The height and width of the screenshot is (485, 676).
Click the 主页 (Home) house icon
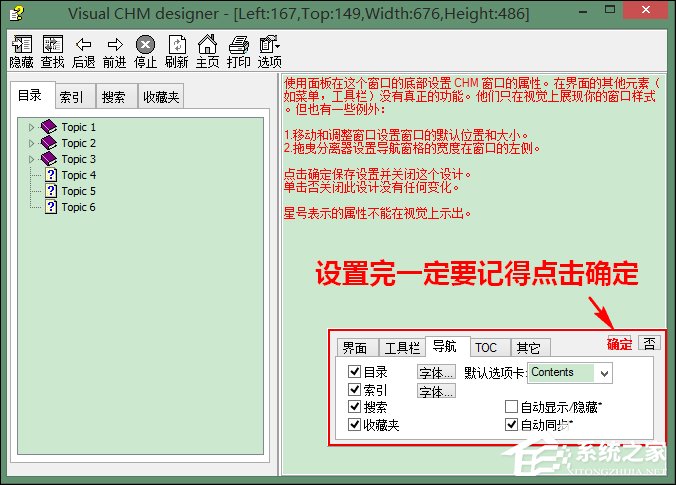click(x=207, y=44)
